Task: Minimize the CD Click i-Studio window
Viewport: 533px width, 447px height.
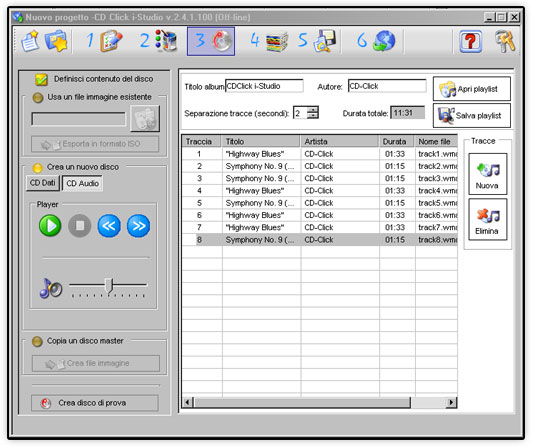Action: click(489, 17)
